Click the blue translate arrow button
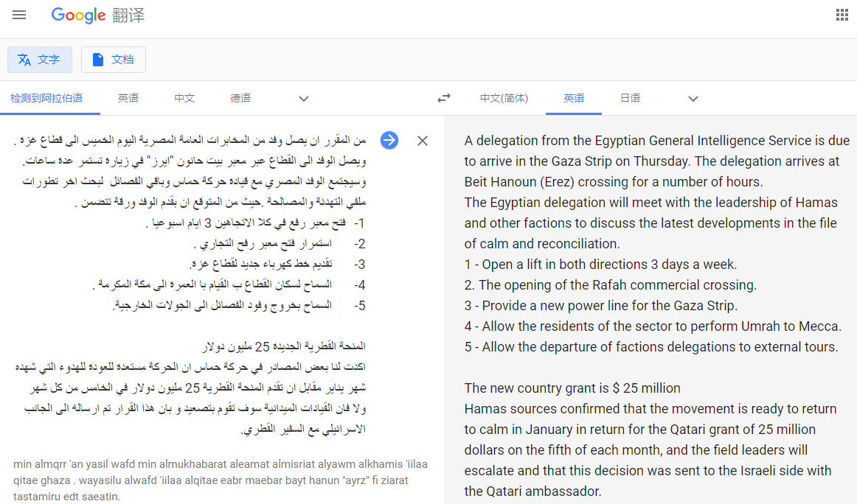 coord(389,140)
